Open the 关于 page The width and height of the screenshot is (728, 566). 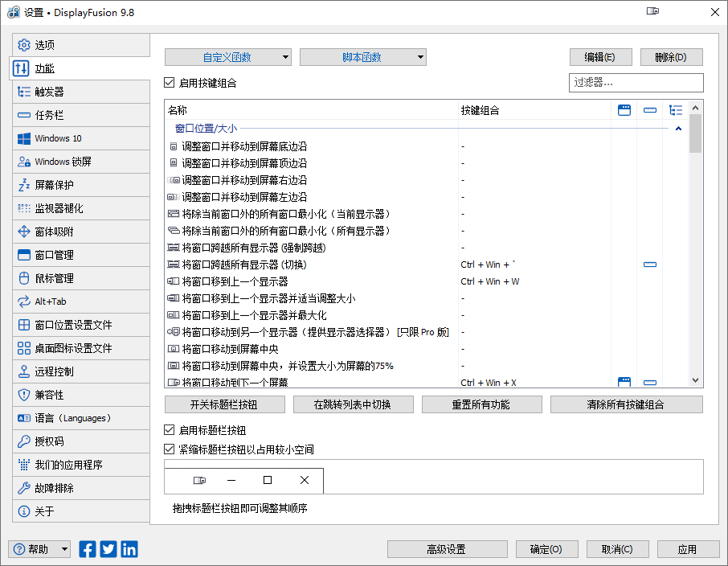click(x=81, y=511)
